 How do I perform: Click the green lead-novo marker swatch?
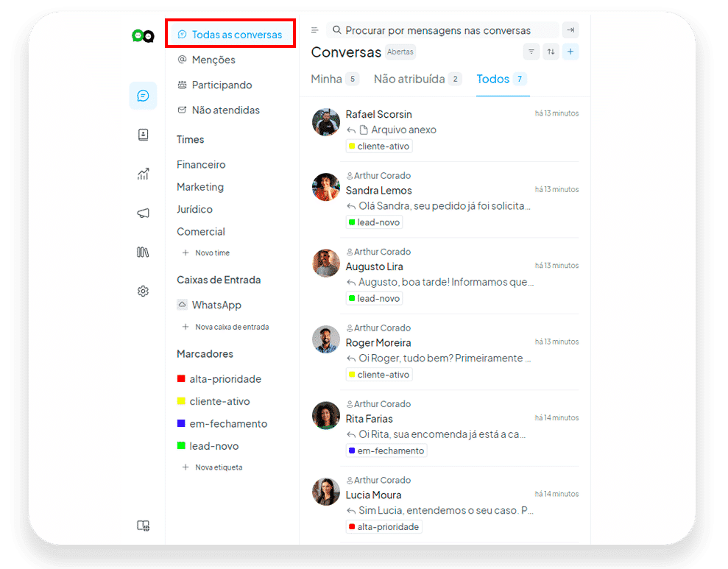pos(181,445)
